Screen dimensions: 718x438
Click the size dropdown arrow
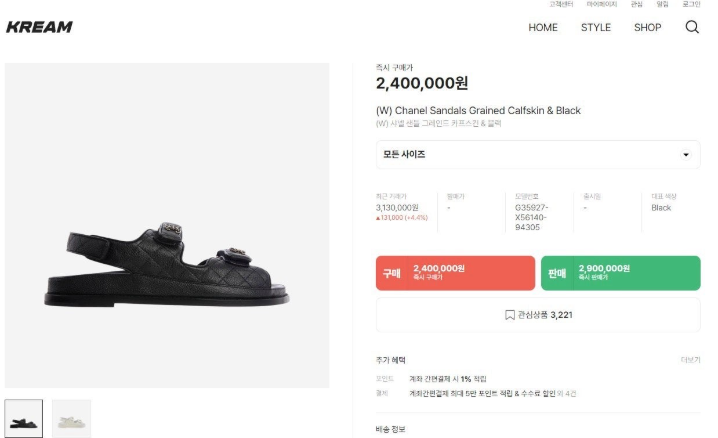(686, 155)
